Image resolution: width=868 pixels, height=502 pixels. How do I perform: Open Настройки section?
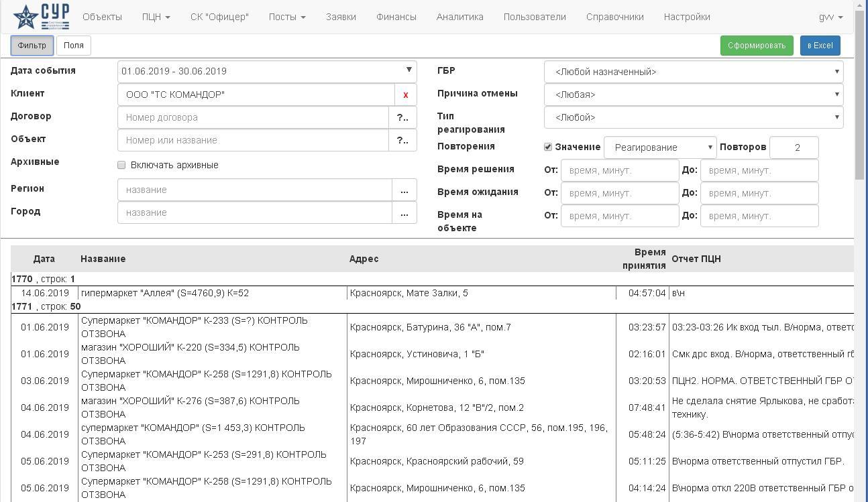(687, 17)
